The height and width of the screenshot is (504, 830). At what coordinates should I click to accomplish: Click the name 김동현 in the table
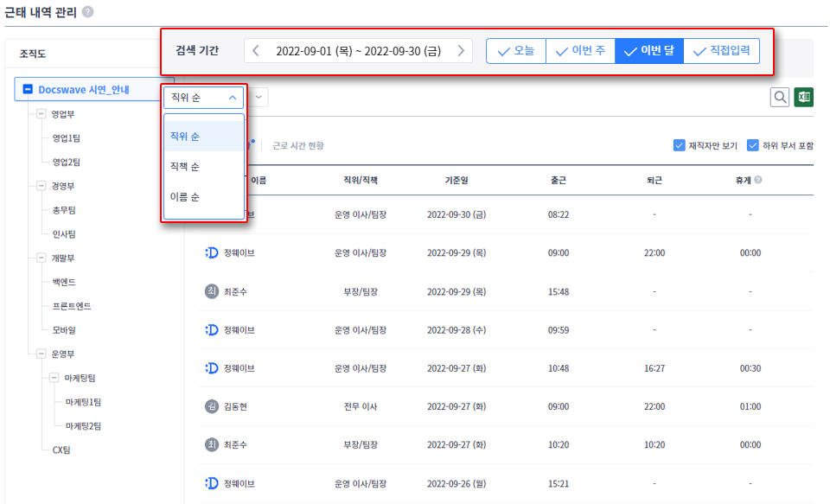235,406
